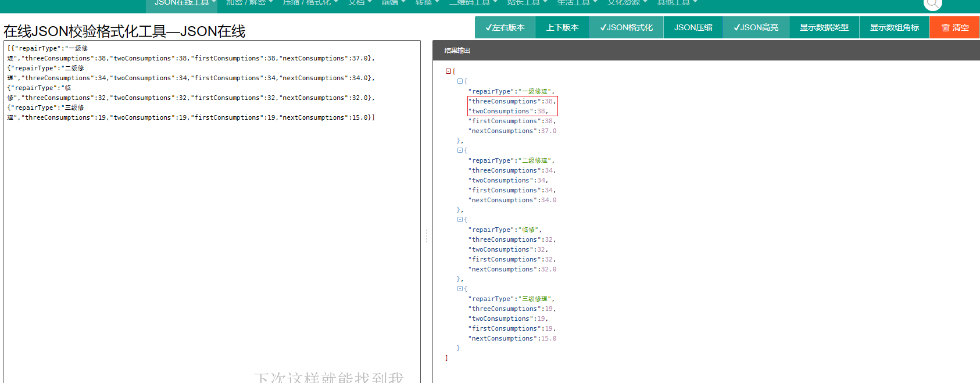The width and height of the screenshot is (980, 383).
Task: Click the closing bracket ] of output array
Action: click(446, 358)
